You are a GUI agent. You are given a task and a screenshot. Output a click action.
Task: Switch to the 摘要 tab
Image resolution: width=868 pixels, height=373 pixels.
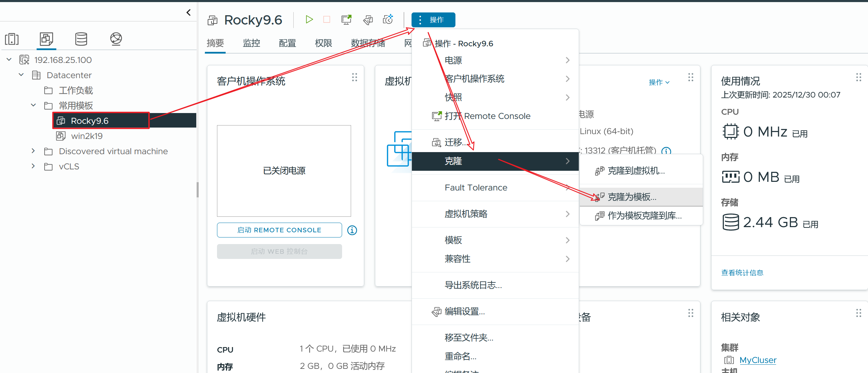(x=215, y=43)
